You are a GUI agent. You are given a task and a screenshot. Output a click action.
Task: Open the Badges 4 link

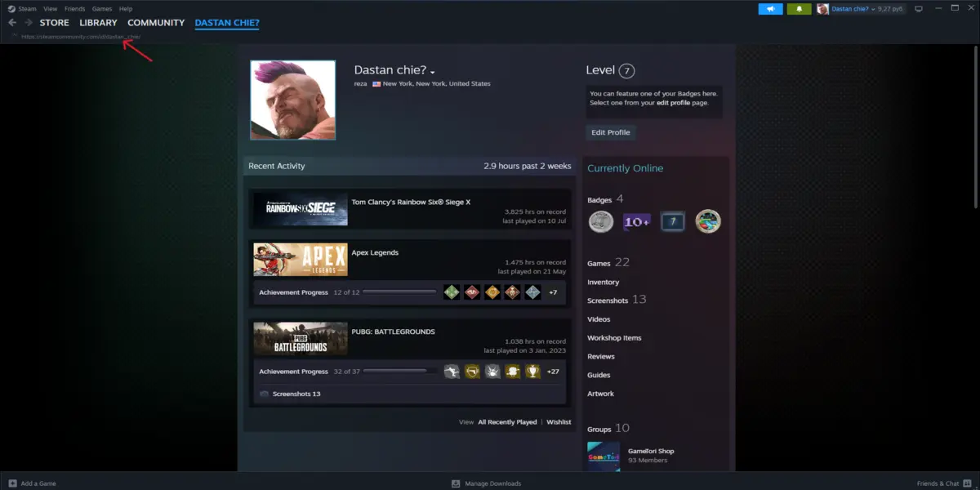point(605,199)
